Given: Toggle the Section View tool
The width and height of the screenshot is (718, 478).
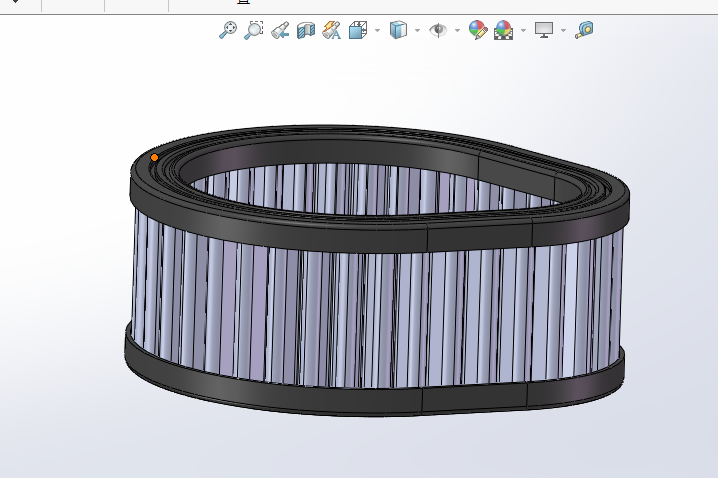Looking at the screenshot, I should (x=306, y=30).
